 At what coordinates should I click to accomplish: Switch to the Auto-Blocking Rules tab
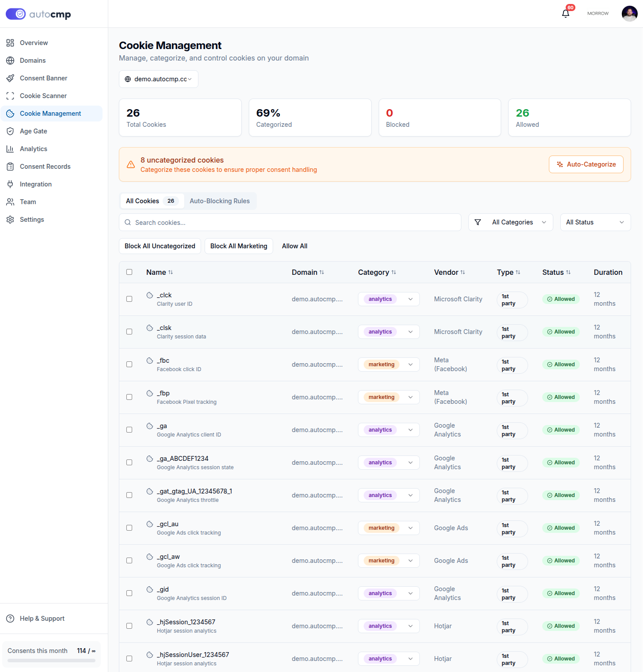coord(220,201)
